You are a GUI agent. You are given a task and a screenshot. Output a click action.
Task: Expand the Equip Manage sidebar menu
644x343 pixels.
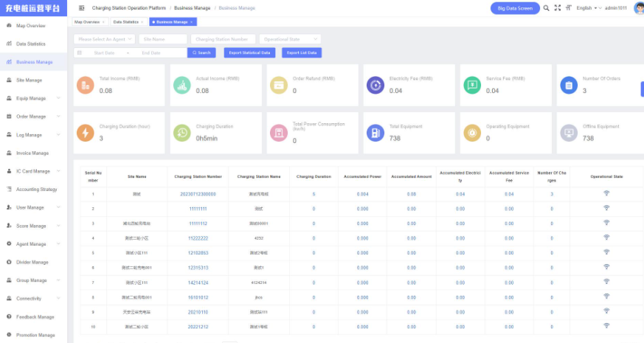click(33, 98)
